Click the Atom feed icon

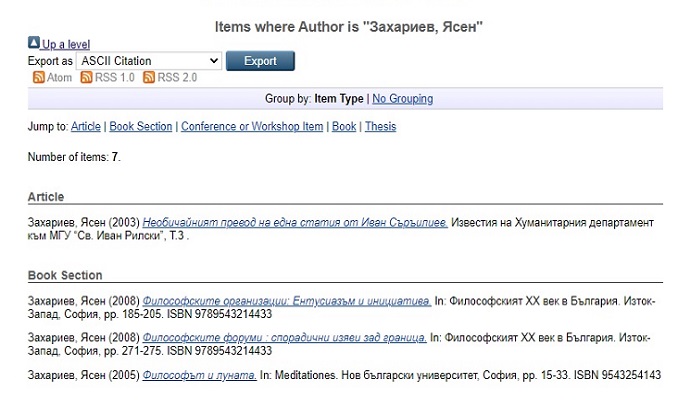pyautogui.click(x=39, y=78)
